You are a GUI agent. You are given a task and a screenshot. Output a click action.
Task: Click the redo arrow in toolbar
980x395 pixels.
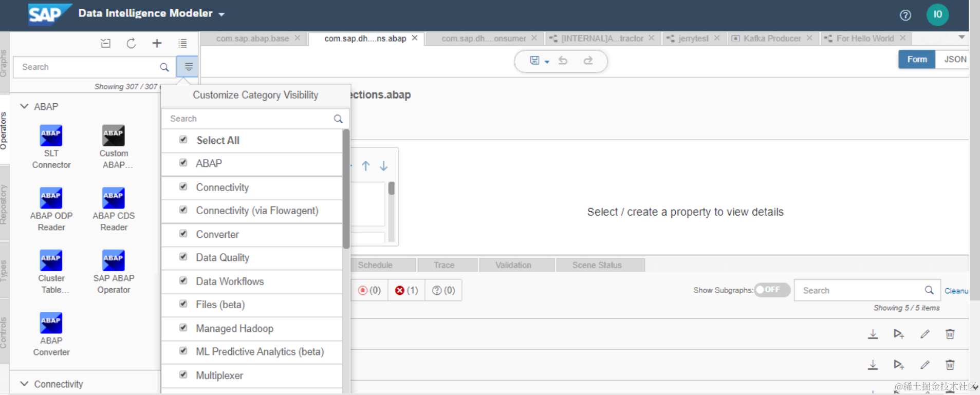tap(588, 61)
